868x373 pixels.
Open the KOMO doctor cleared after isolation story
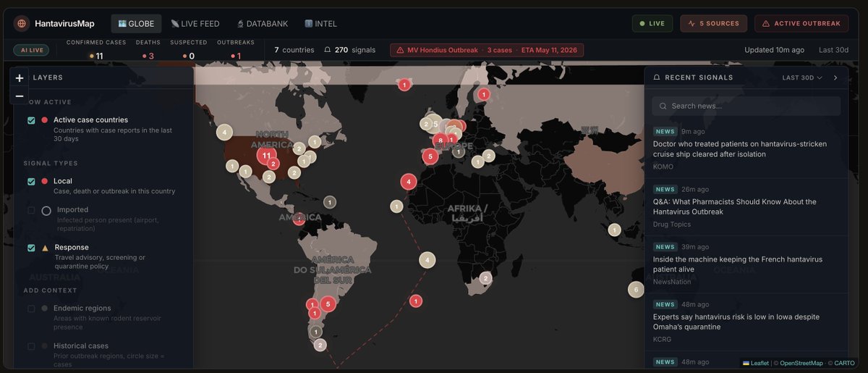coord(746,149)
